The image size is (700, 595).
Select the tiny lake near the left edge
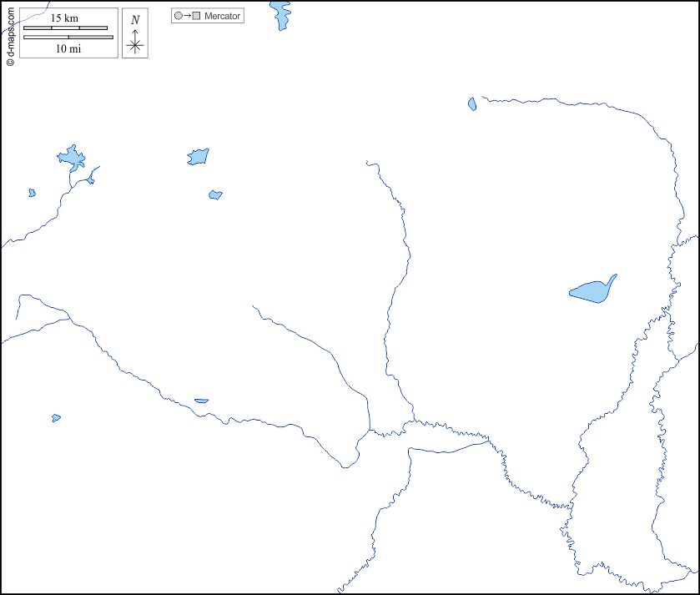click(32, 193)
